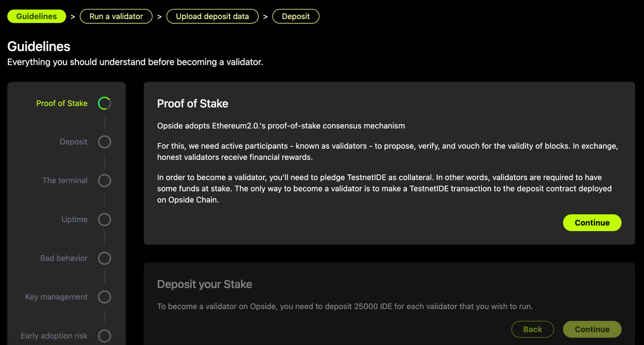Select Deposit label in guidelines sidebar
Viewport: 644px width, 345px height.
click(73, 142)
